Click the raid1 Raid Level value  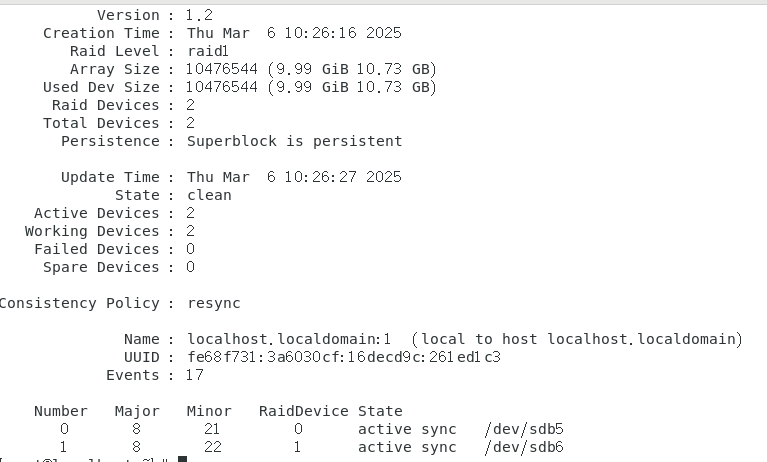209,51
